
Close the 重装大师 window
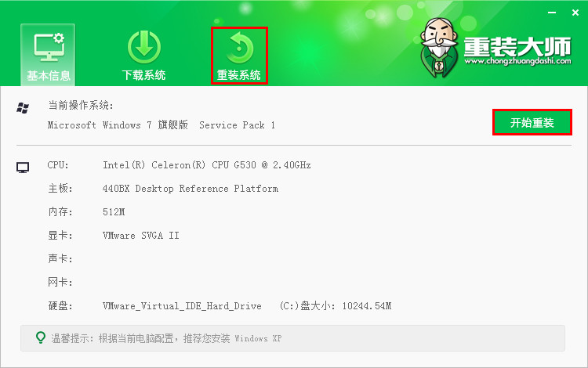[575, 13]
